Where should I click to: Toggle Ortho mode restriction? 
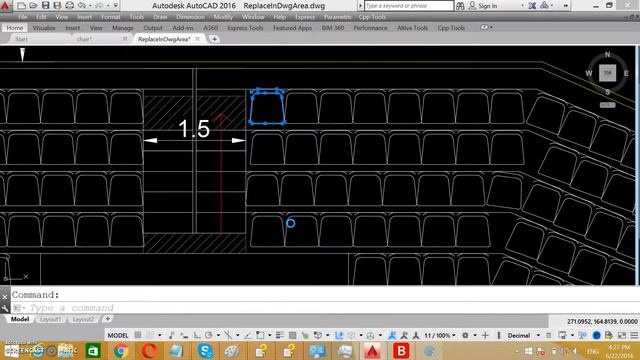(x=197, y=336)
